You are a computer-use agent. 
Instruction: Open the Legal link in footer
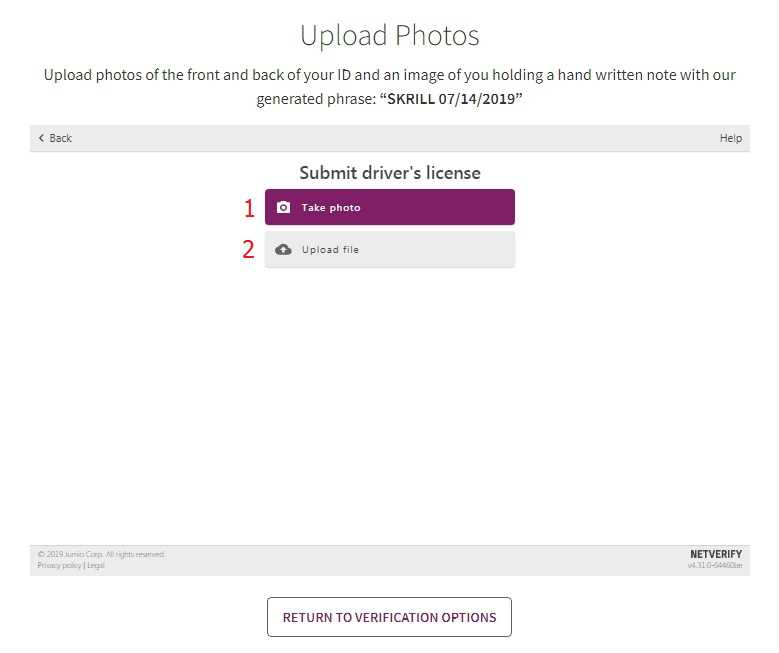(96, 566)
